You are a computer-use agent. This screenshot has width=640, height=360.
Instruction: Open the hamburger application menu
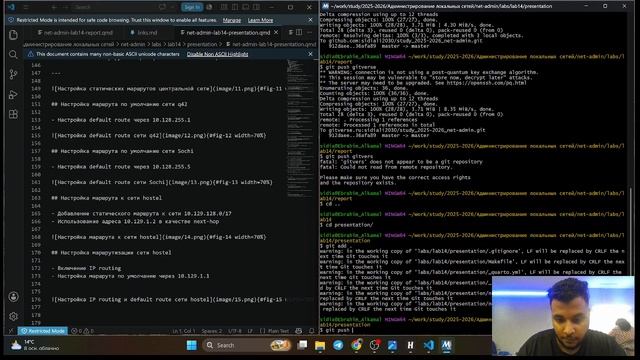25,7
